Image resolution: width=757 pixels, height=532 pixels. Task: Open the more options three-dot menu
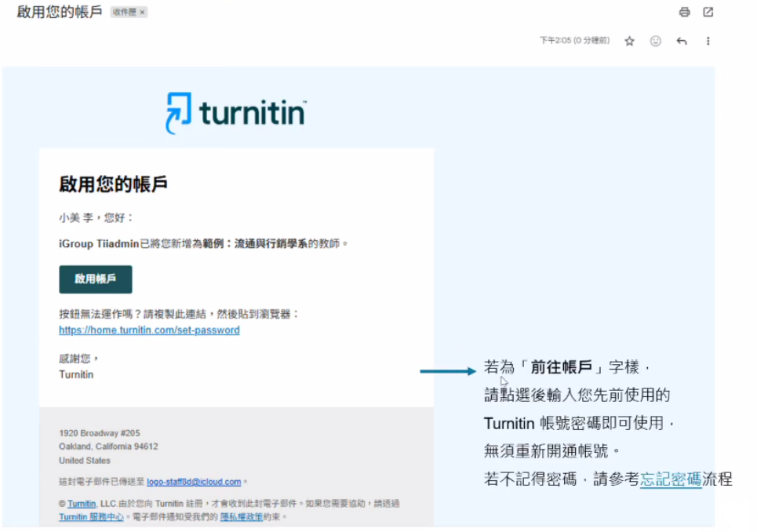coord(708,41)
